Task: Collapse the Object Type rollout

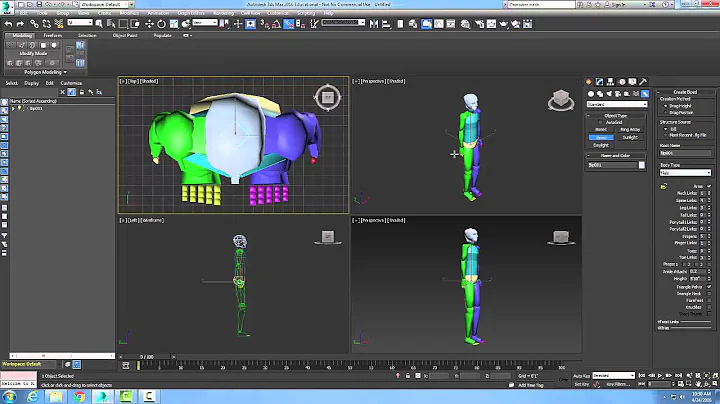Action: [x=589, y=116]
